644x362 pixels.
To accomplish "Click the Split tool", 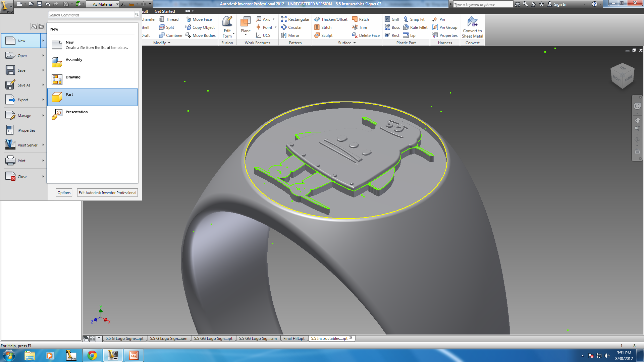I will (167, 27).
